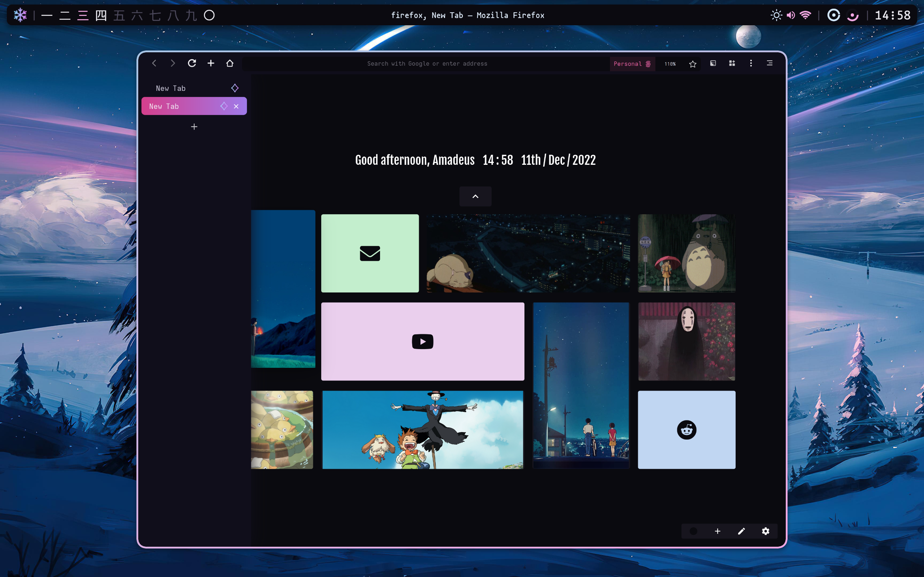Open the hamburger application menu
This screenshot has width=924, height=577.
coord(770,63)
